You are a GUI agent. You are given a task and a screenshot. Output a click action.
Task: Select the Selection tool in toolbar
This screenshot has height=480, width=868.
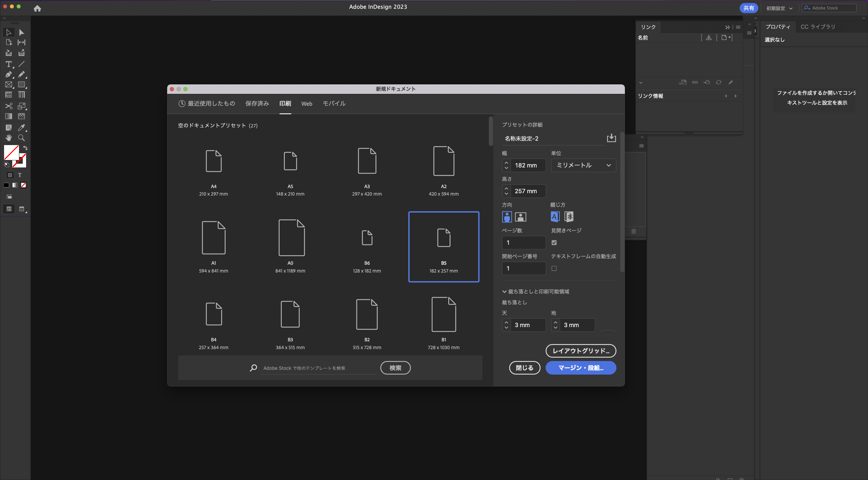pos(9,33)
